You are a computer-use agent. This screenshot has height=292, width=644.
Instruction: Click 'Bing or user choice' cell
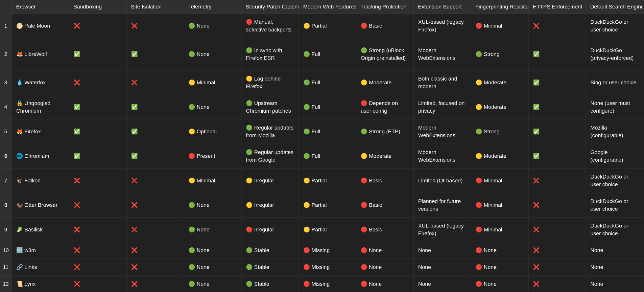point(615,83)
